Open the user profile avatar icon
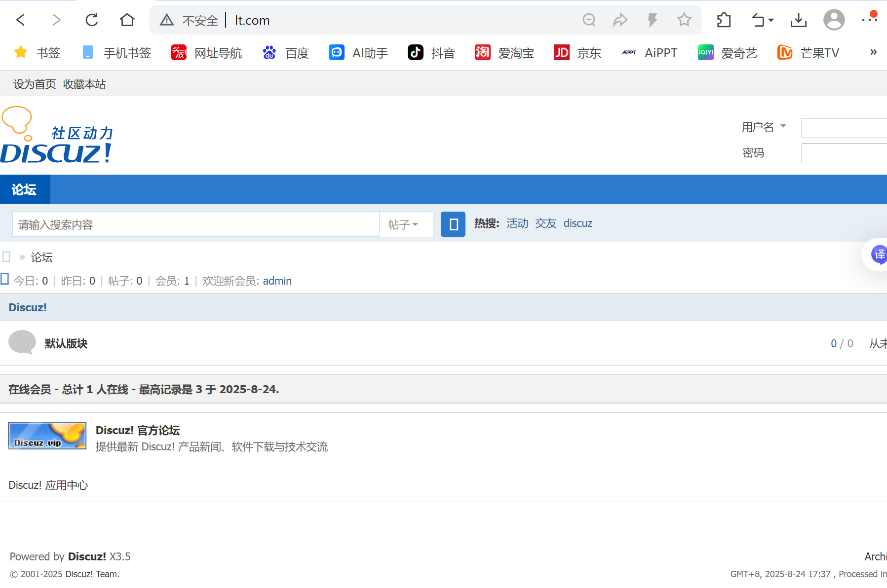 pos(834,20)
